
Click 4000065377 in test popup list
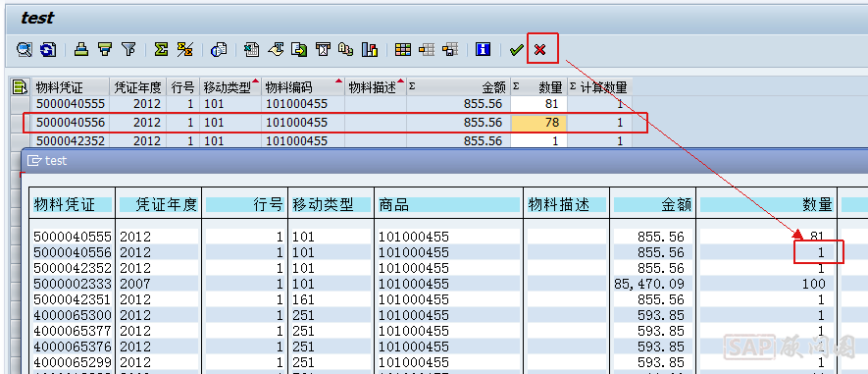(72, 332)
